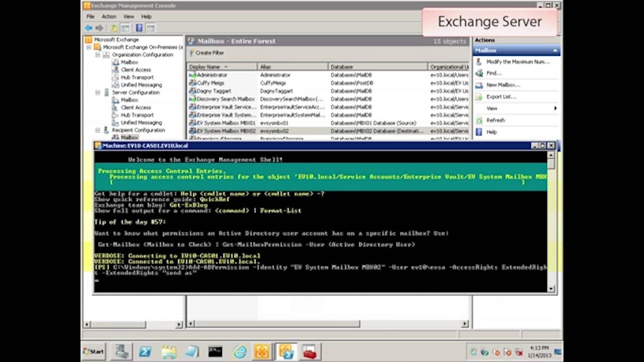Select the Dagny Taggart mailbox row

pyautogui.click(x=328, y=91)
